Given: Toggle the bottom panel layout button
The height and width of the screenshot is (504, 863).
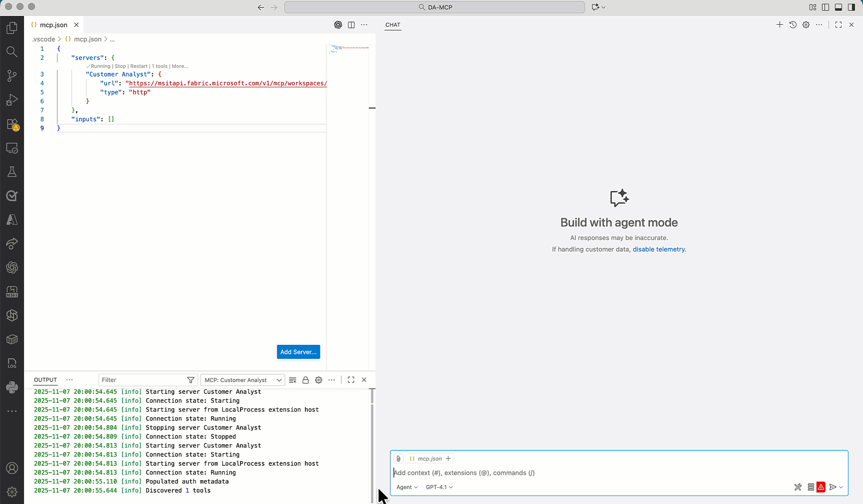Looking at the screenshot, I should 838,7.
